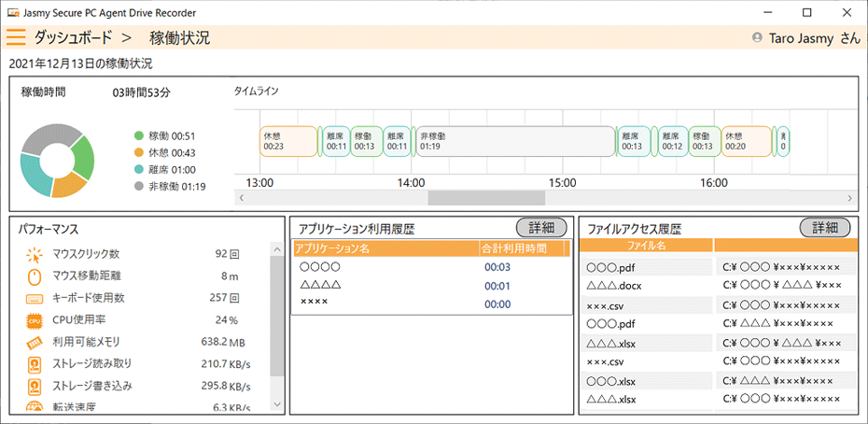This screenshot has width=868, height=424.
Task: Click the keyboard usage icon
Action: coord(35,298)
